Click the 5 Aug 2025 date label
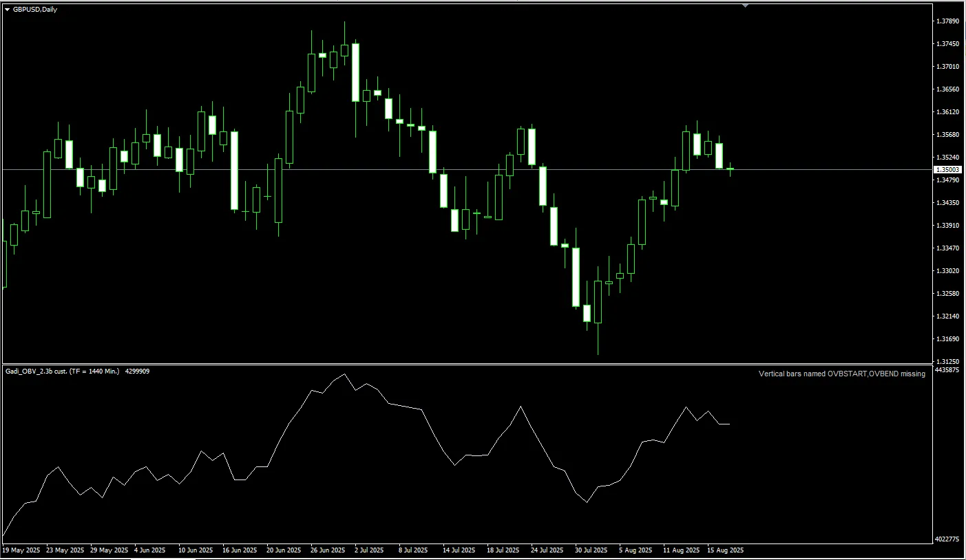The height and width of the screenshot is (560, 966). (x=635, y=550)
